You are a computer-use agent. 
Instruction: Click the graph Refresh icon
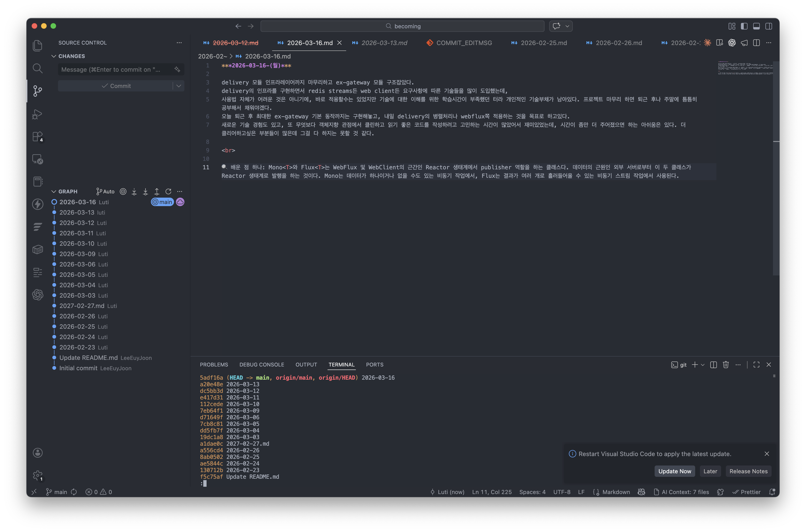coord(168,191)
